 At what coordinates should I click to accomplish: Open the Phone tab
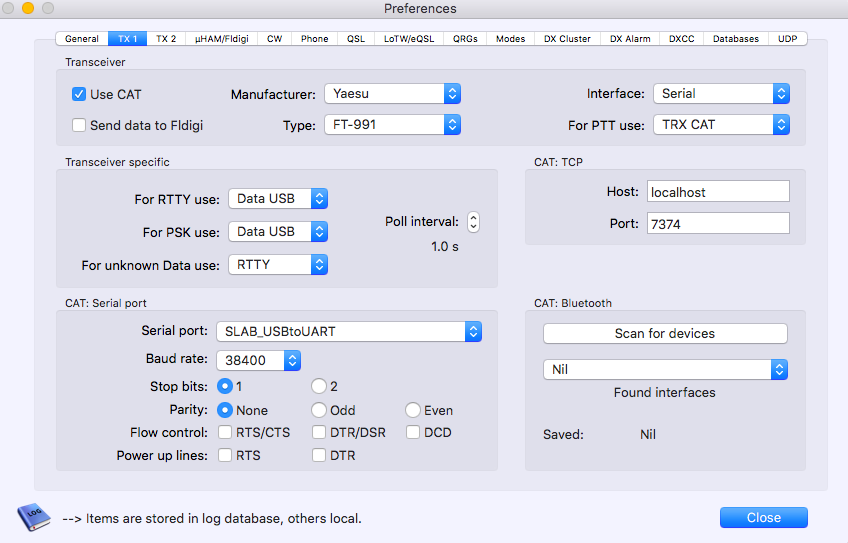pyautogui.click(x=315, y=38)
